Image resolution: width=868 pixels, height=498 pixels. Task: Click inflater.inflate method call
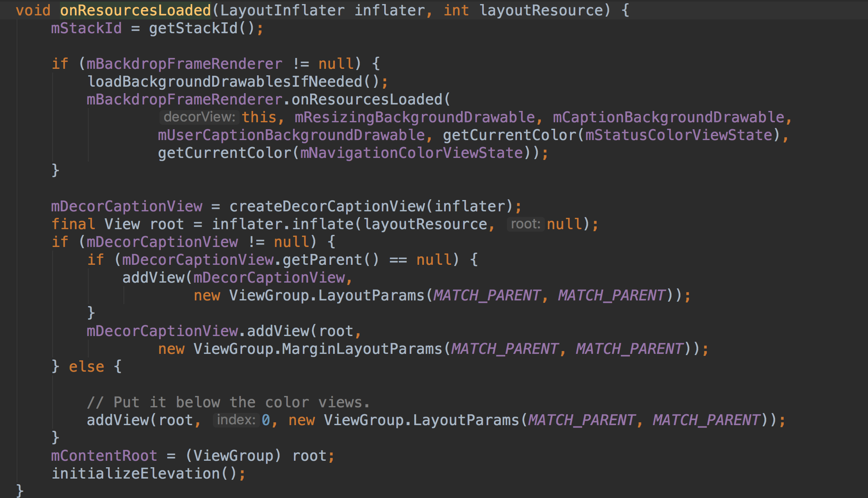323,224
